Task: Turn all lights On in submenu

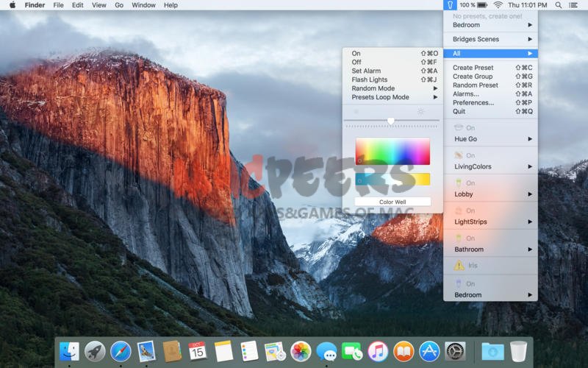Action: (356, 54)
